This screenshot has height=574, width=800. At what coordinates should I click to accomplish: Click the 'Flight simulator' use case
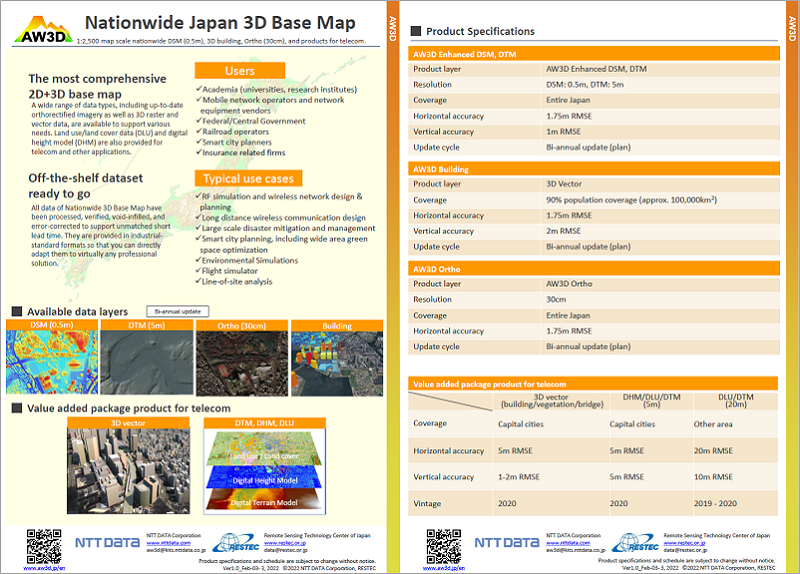(229, 271)
